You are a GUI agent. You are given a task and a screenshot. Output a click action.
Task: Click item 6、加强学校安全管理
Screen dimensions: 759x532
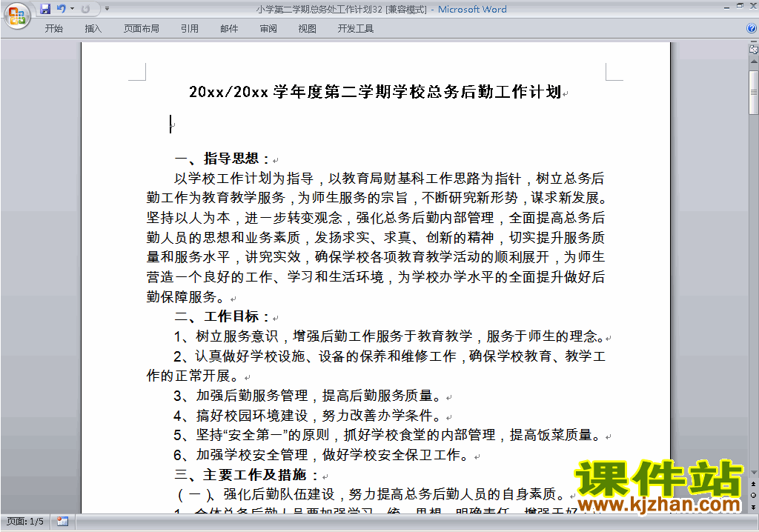[322, 455]
